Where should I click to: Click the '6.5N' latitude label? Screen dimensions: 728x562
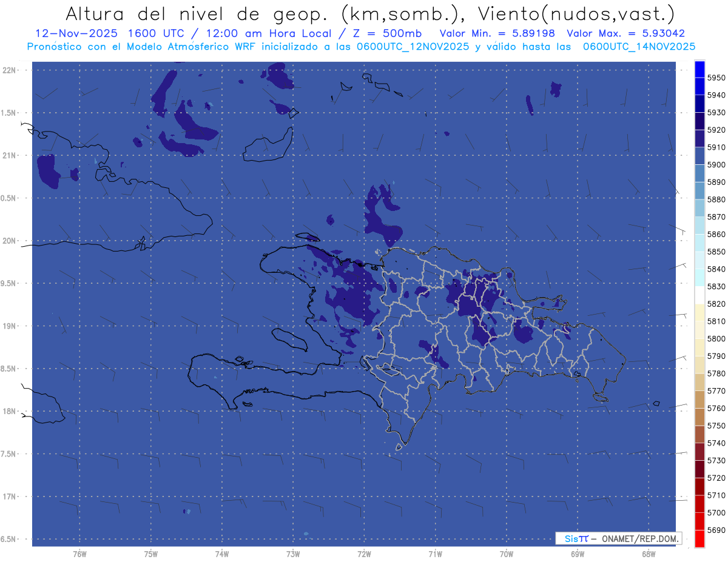click(x=9, y=540)
